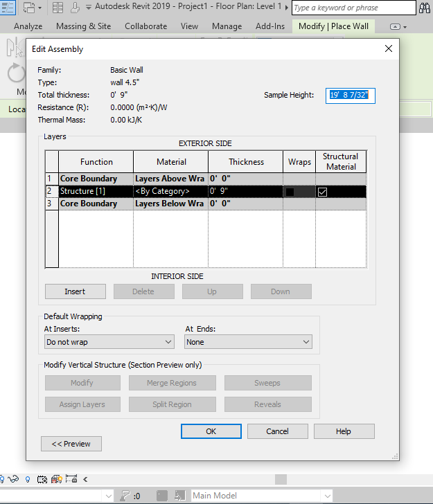This screenshot has width=433, height=504.
Task: Select the top Core Boundary row
Action: [206, 179]
